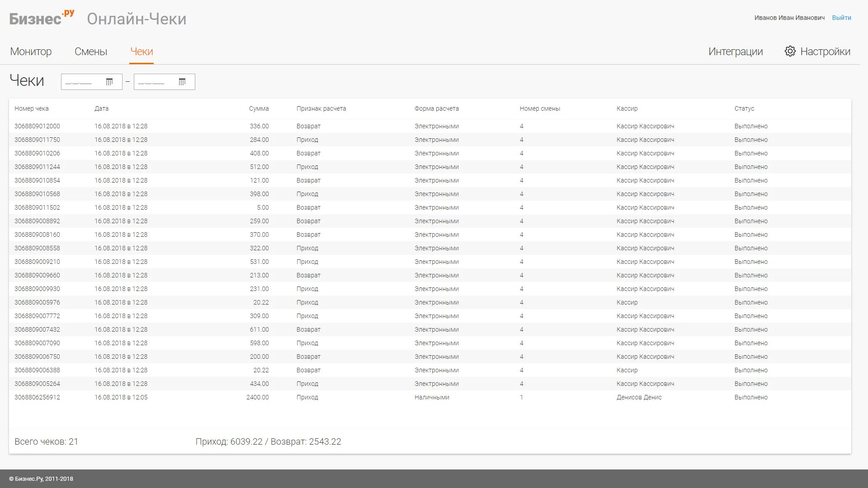
Task: Click the 434.00 sum value
Action: pyautogui.click(x=259, y=384)
